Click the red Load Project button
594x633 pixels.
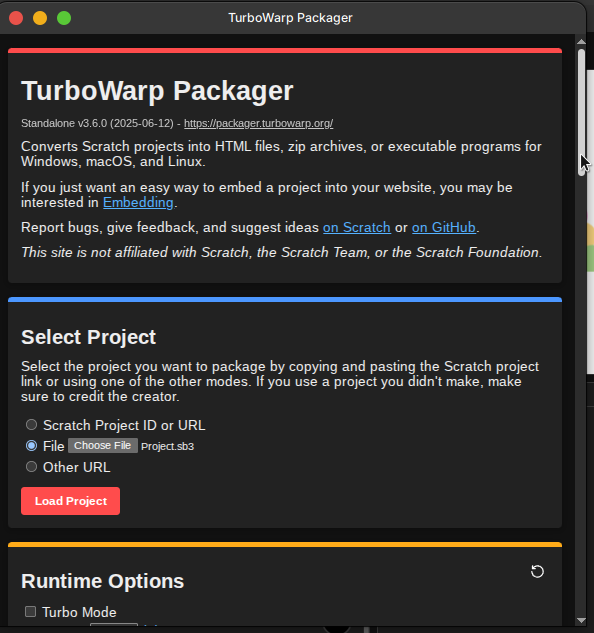pyautogui.click(x=70, y=501)
